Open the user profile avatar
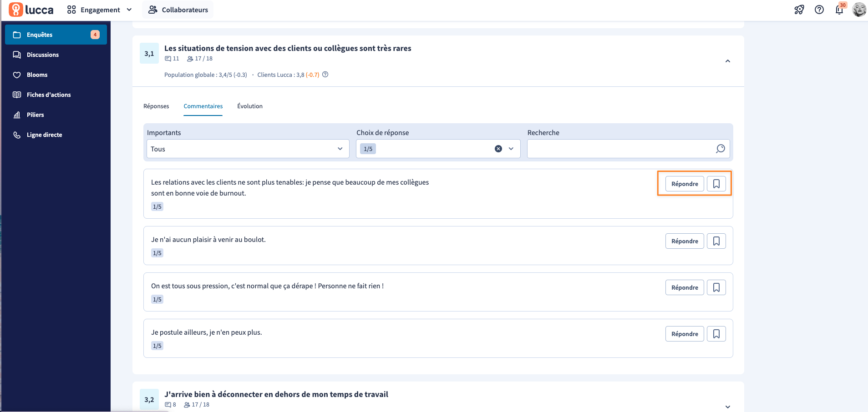The width and height of the screenshot is (868, 412). point(859,10)
